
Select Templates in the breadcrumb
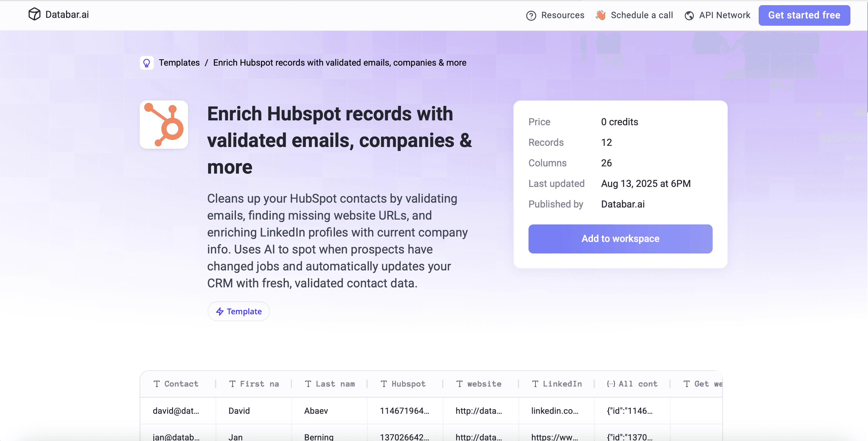pos(179,63)
